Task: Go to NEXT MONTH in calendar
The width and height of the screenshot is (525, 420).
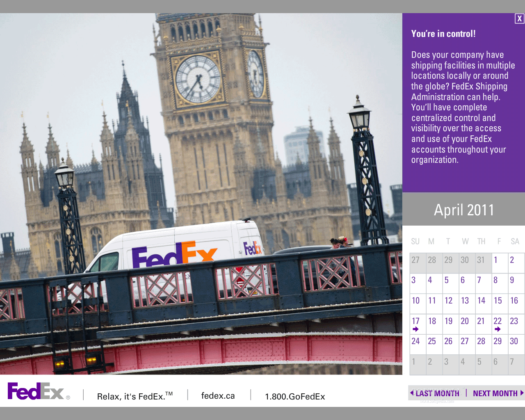Action: 495,393
